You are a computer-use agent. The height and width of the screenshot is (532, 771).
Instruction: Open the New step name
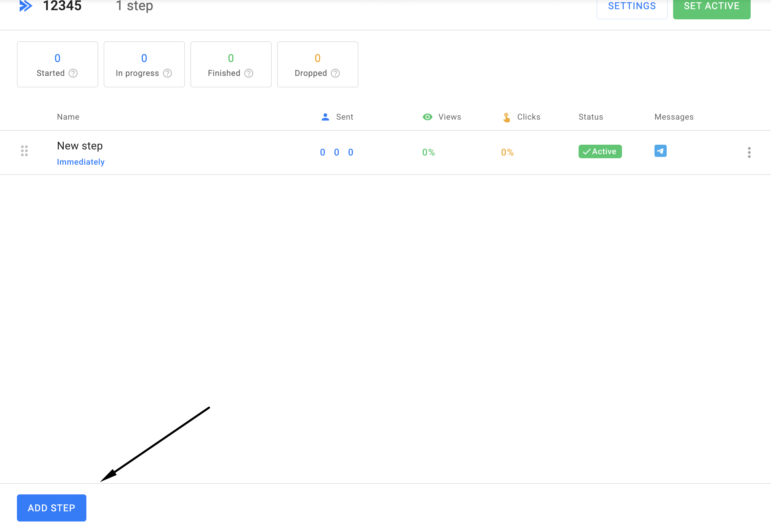[x=80, y=146]
